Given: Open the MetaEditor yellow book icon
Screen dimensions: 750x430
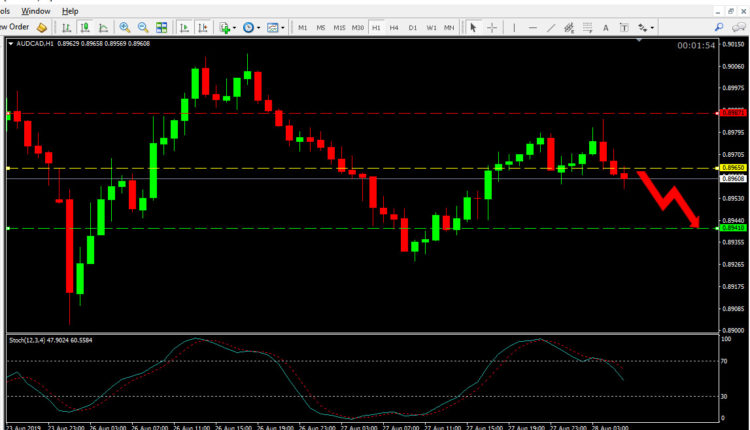Looking at the screenshot, I should point(42,27).
